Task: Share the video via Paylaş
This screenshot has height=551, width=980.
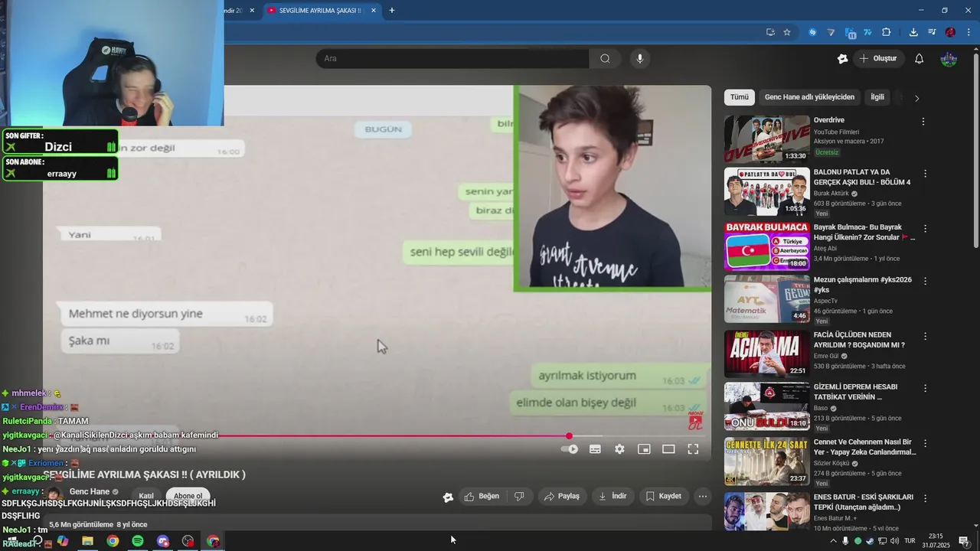Action: (562, 496)
